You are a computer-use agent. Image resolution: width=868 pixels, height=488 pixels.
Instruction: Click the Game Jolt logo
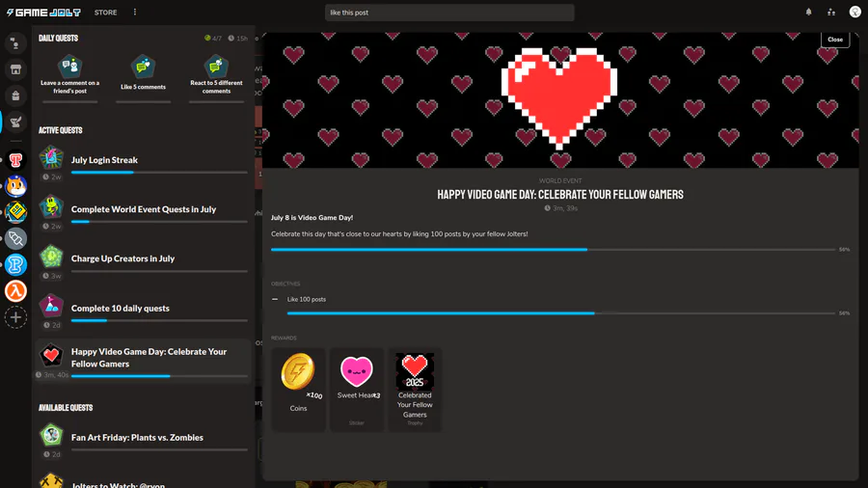point(43,13)
